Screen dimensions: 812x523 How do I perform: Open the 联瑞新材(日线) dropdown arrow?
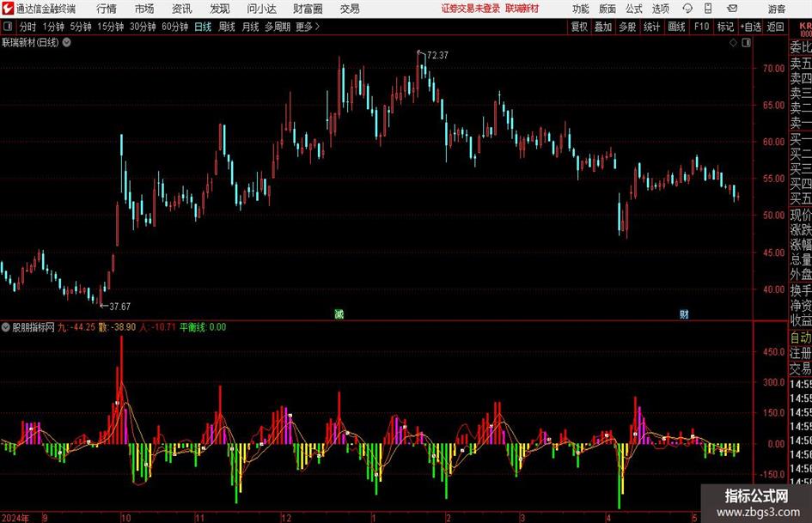point(67,42)
